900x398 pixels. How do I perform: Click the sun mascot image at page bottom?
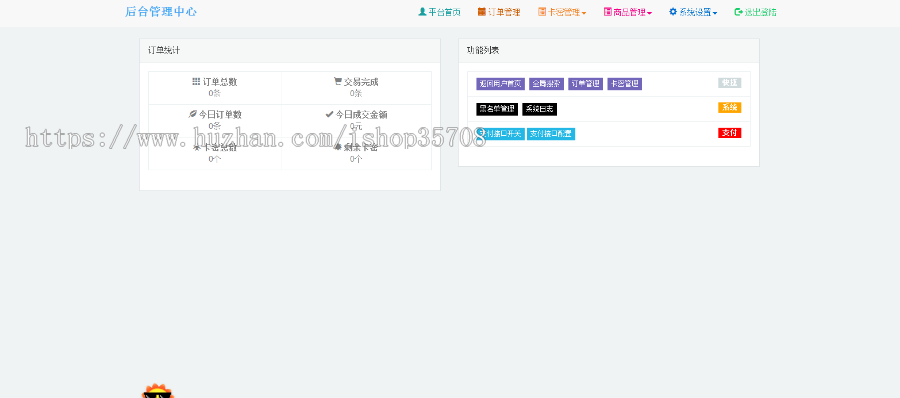point(158,391)
